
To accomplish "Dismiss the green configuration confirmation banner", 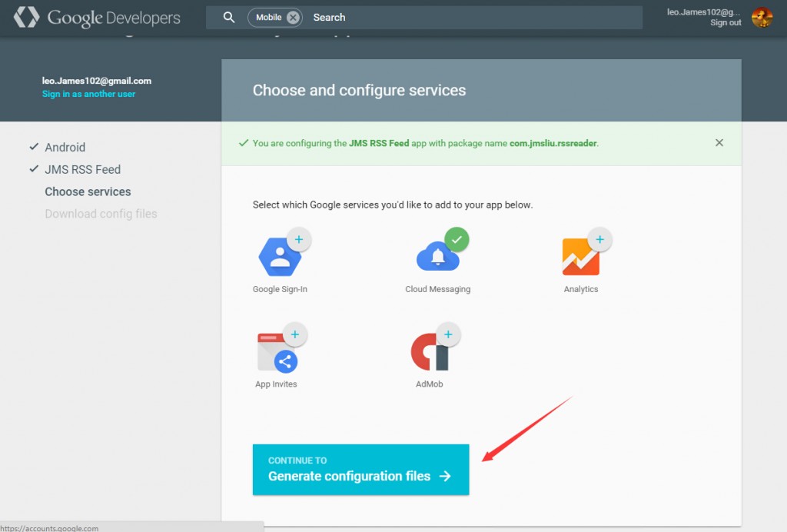I will pos(719,142).
